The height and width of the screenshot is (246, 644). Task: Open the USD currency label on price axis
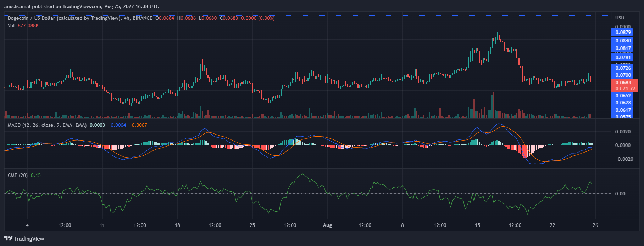pyautogui.click(x=620, y=18)
